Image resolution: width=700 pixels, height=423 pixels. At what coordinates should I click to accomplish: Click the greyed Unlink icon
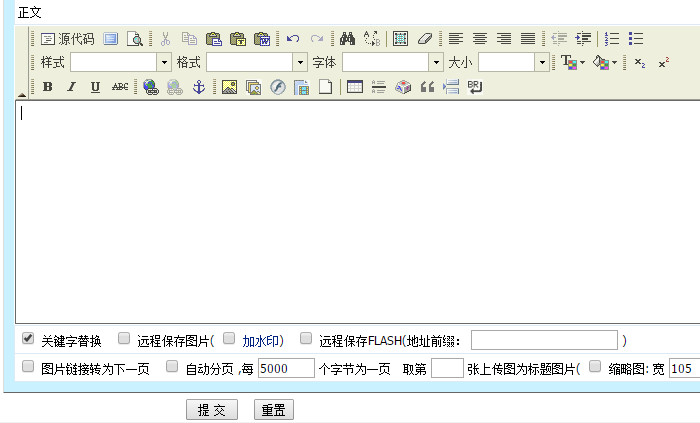click(175, 87)
